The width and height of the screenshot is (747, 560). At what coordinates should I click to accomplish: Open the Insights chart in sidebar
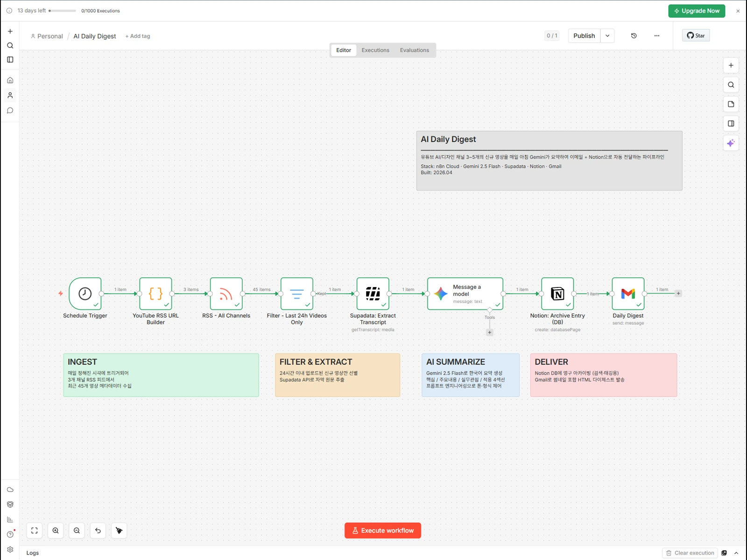10,519
